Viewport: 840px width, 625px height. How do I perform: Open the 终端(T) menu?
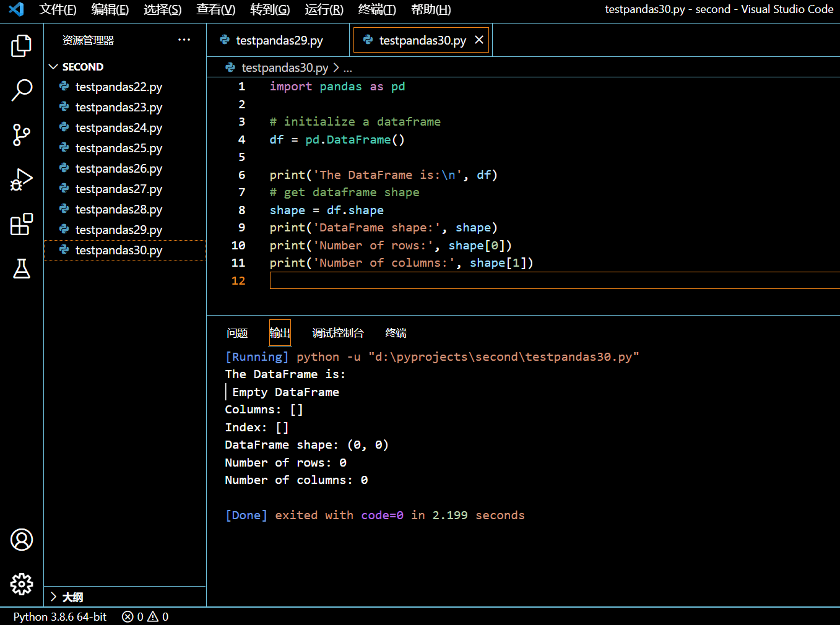pyautogui.click(x=377, y=9)
